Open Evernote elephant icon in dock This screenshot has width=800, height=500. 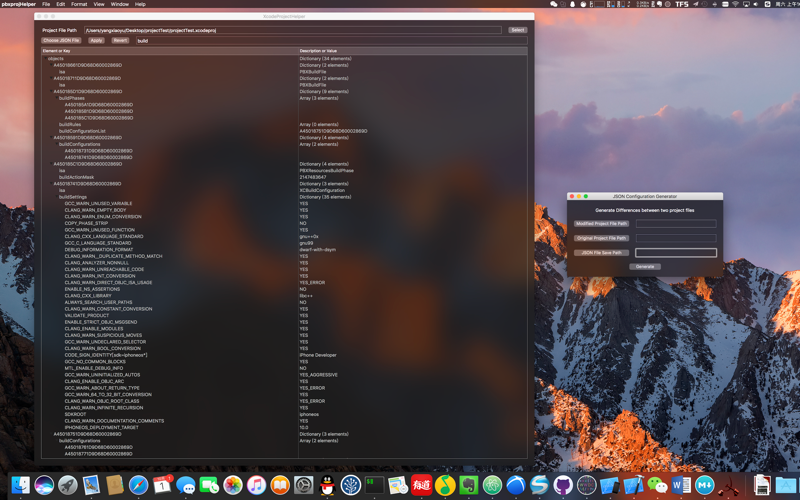tap(468, 485)
